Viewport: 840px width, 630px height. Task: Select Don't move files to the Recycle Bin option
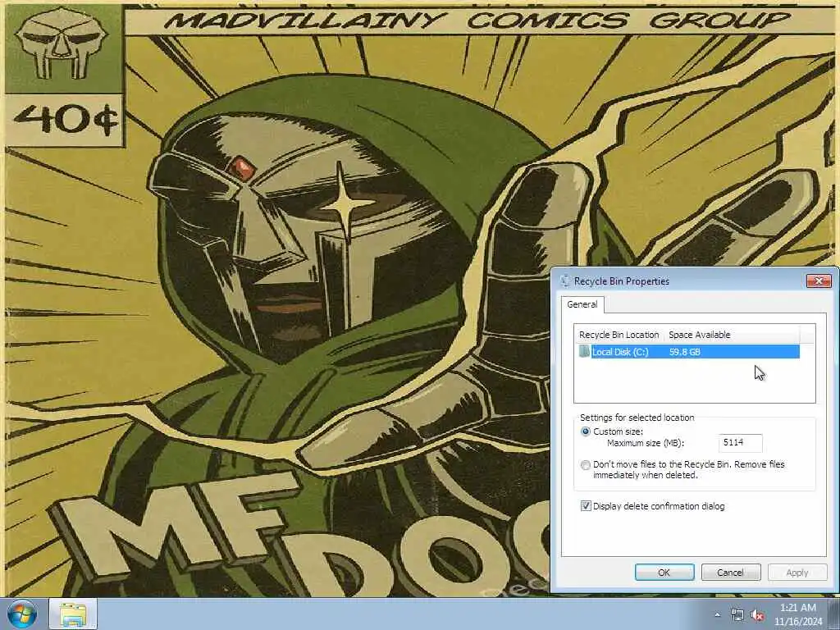pos(586,465)
